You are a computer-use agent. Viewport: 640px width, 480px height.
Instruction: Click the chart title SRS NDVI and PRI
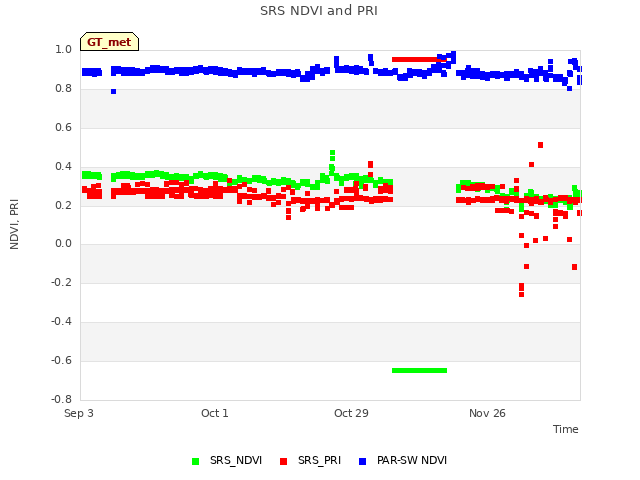click(319, 11)
